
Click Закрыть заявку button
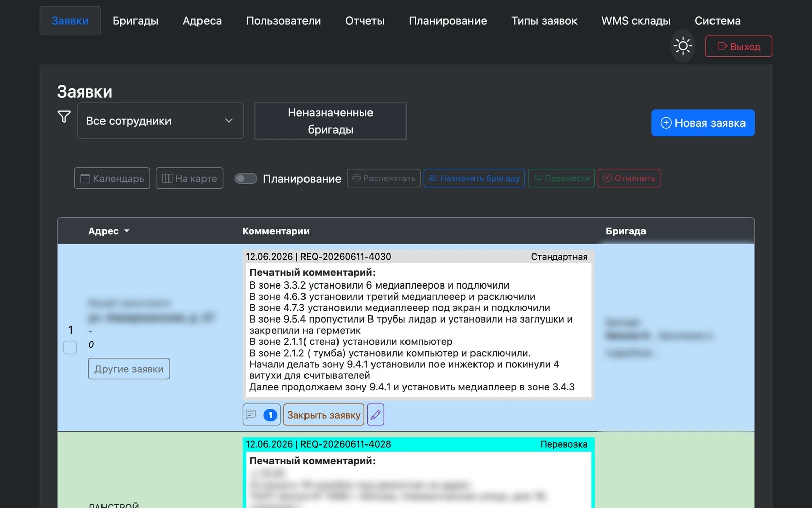[324, 415]
